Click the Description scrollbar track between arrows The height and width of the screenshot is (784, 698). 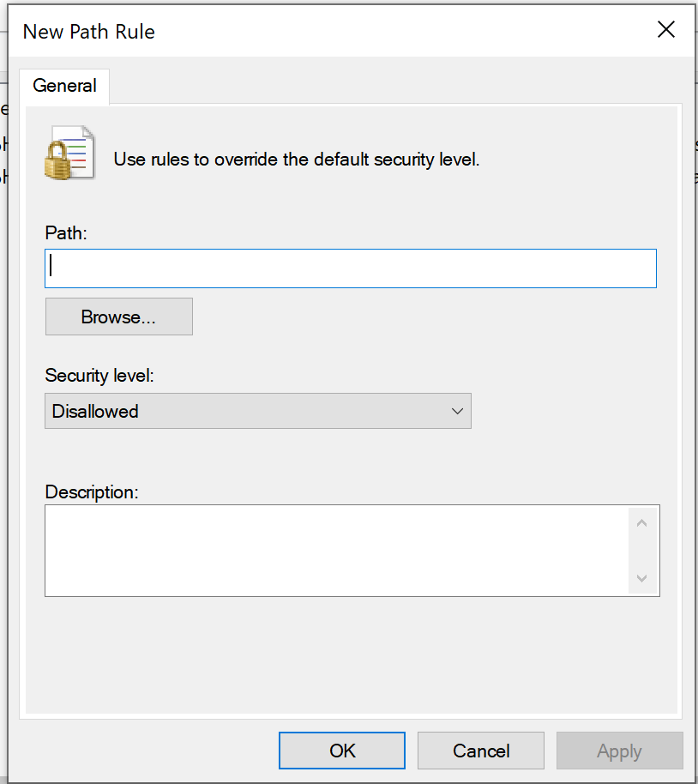click(642, 550)
